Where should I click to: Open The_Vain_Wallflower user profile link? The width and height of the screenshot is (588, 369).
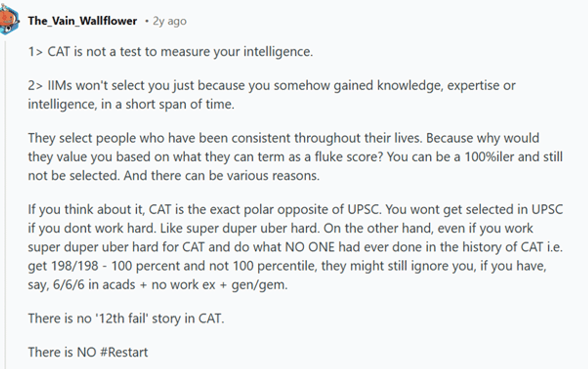coord(82,21)
